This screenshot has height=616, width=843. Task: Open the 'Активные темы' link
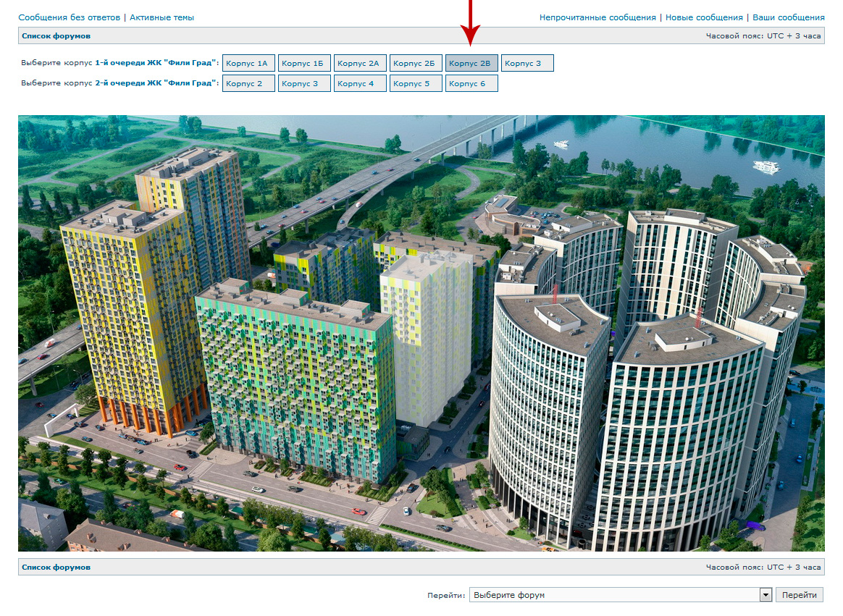pyautogui.click(x=162, y=17)
